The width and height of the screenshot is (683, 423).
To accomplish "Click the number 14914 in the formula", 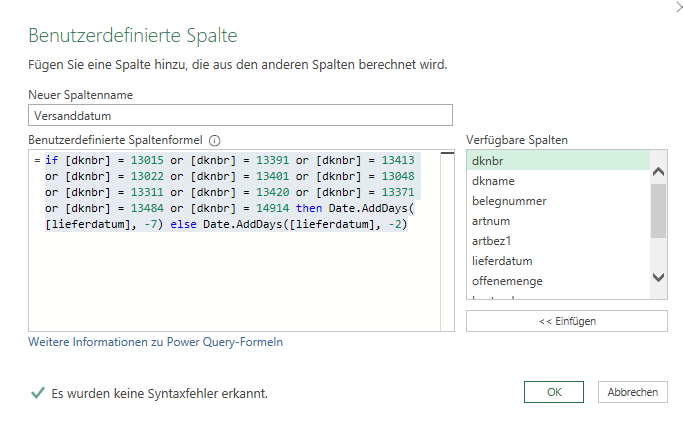I will coord(273,208).
